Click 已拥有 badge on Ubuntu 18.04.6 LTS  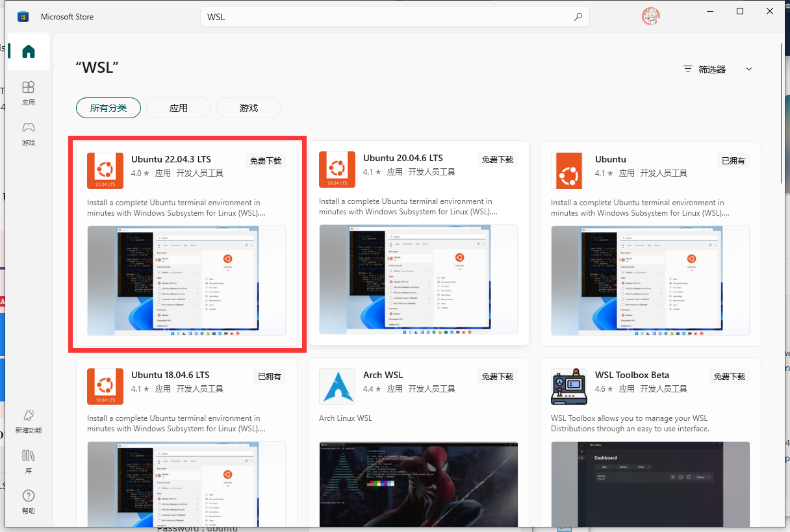tap(269, 376)
